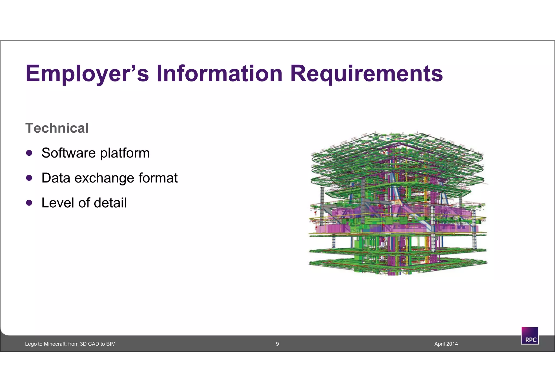Click the bullet dot before Level of detail
The height and width of the screenshot is (392, 555).
click(29, 203)
